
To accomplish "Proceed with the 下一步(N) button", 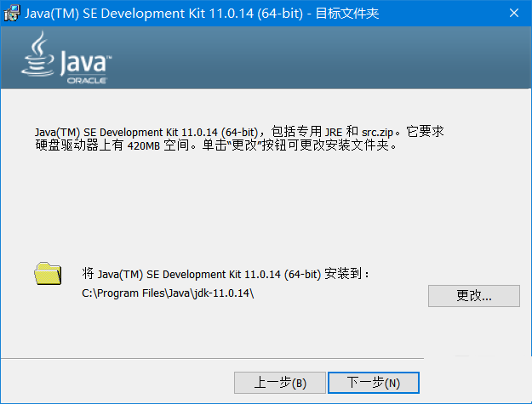I will (x=373, y=383).
